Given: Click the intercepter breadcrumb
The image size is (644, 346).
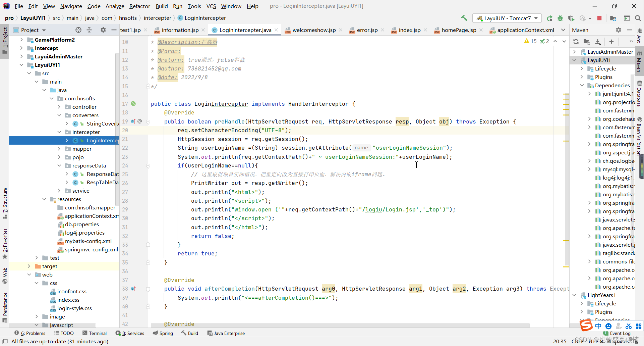Looking at the screenshot, I should [157, 18].
